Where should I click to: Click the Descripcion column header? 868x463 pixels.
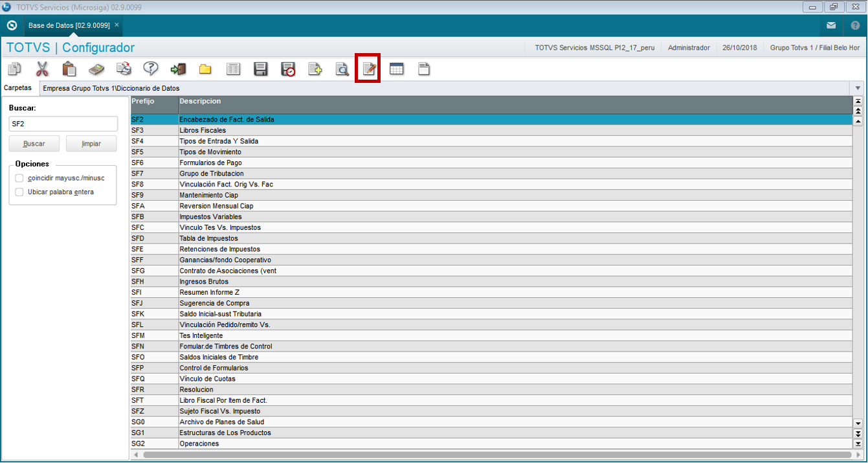[515, 105]
